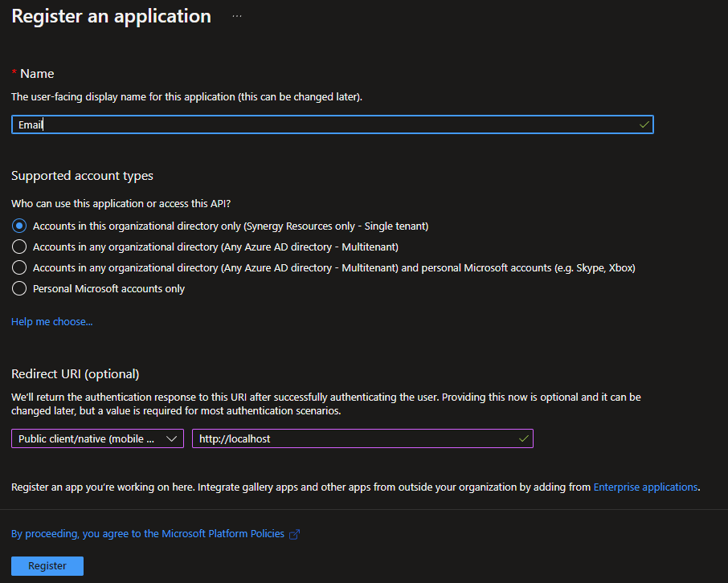
Task: Open the Enterprise applications link
Action: coord(645,487)
